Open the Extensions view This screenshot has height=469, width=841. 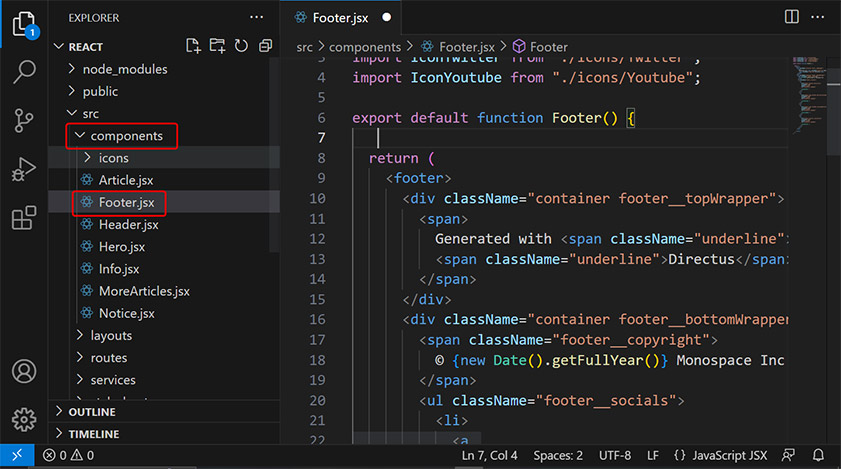point(24,218)
